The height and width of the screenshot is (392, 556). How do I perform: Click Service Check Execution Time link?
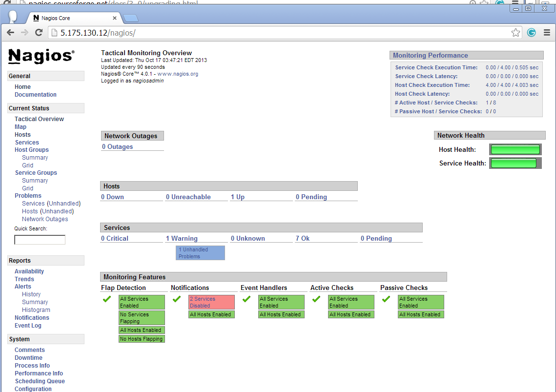[436, 67]
